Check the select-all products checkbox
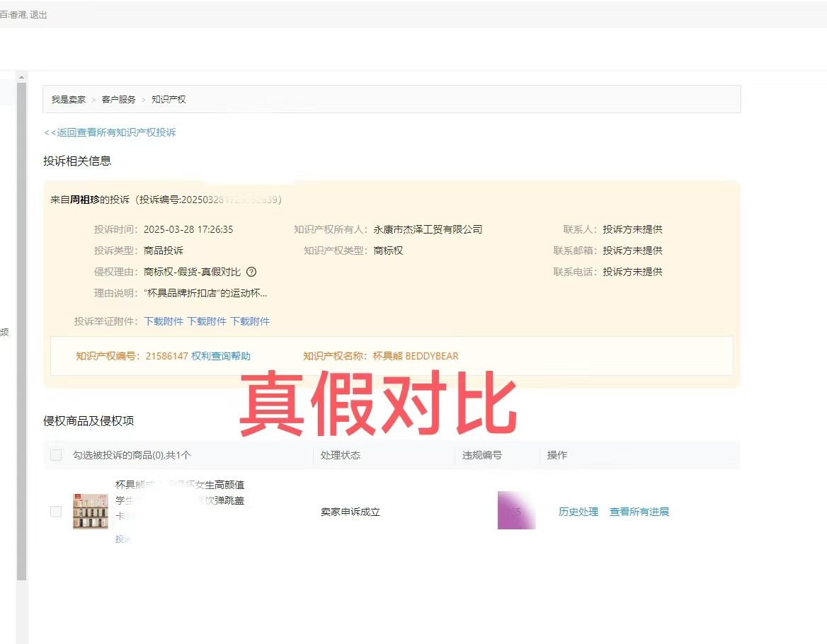827x644 pixels. [55, 455]
